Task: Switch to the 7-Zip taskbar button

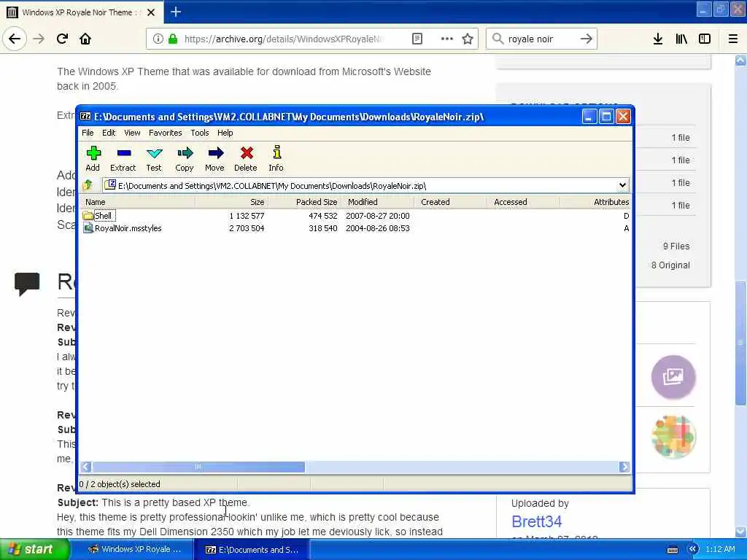Action: [252, 550]
